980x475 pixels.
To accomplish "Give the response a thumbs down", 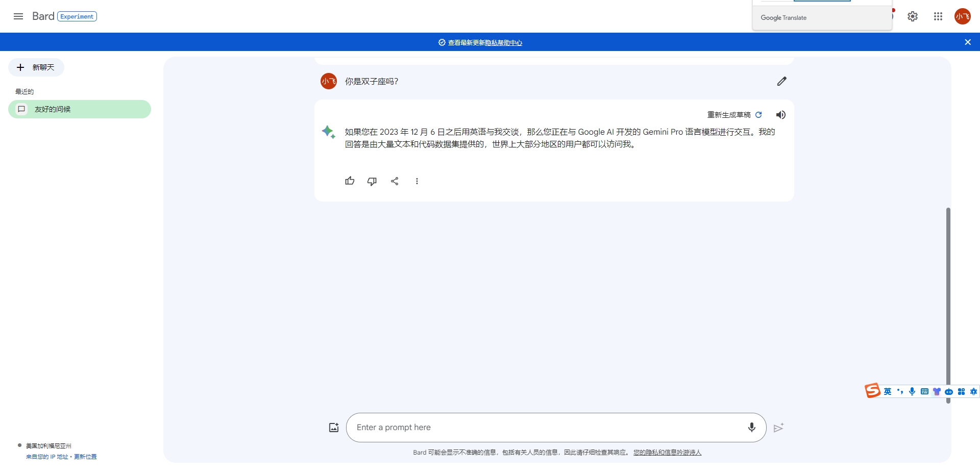I will (372, 181).
